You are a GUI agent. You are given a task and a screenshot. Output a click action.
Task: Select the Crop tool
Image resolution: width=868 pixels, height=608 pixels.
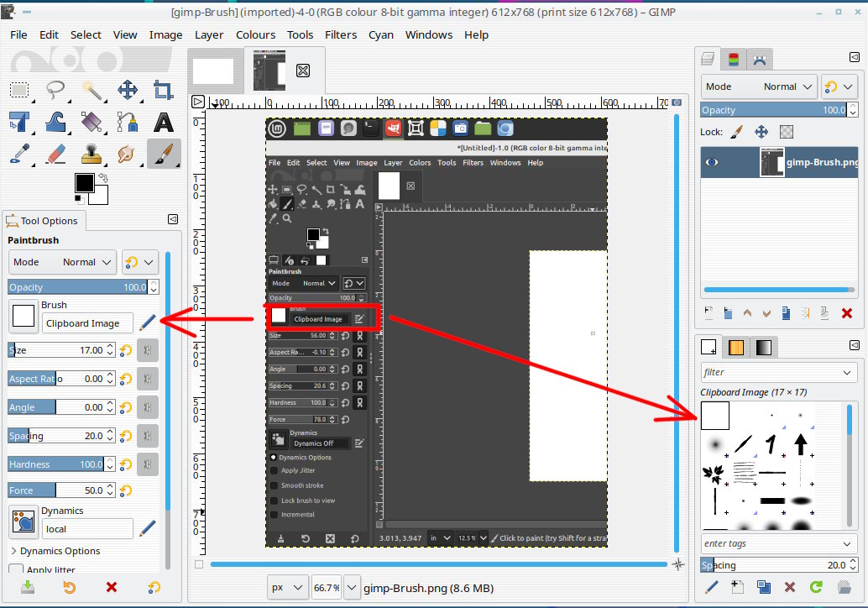pyautogui.click(x=164, y=91)
